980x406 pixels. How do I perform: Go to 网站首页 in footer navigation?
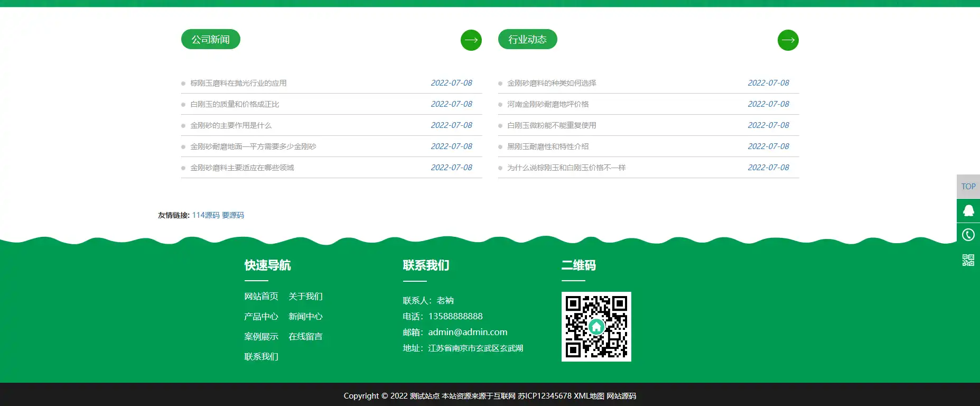point(261,297)
